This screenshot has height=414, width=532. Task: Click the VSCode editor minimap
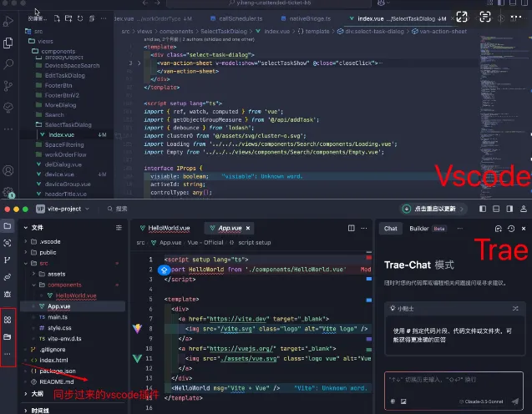504,115
